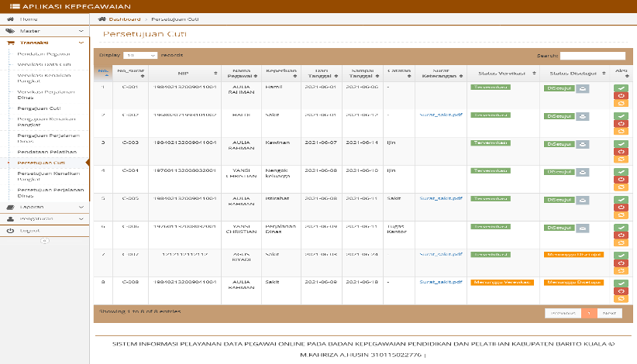Click red power icon for row C-004
Viewport: 637px width, 364px height.
[621, 180]
